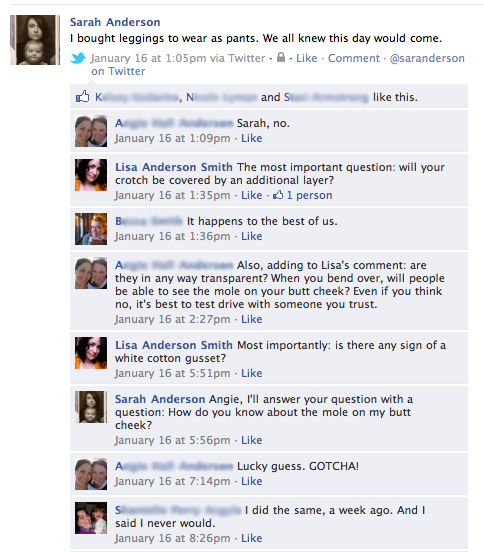Click avatar on 'I did the same' comment
The height and width of the screenshot is (552, 484).
[x=91, y=518]
